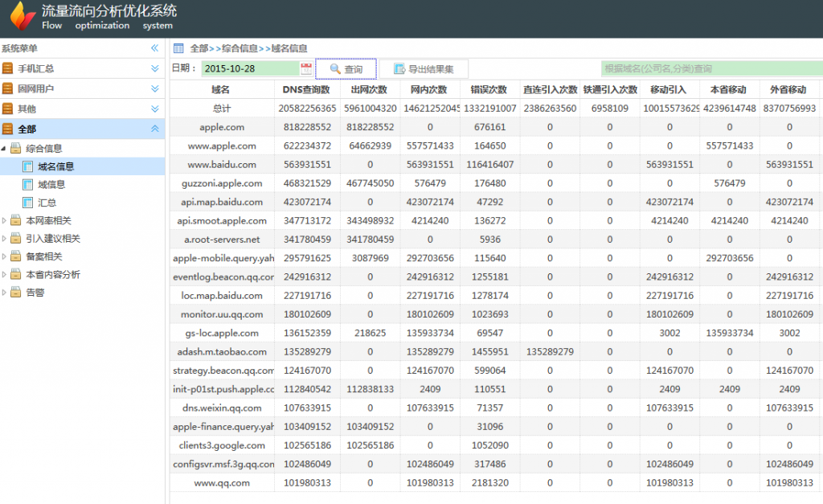The image size is (823, 504).
Task: Click the 固网用户 menu icon
Action: point(7,88)
